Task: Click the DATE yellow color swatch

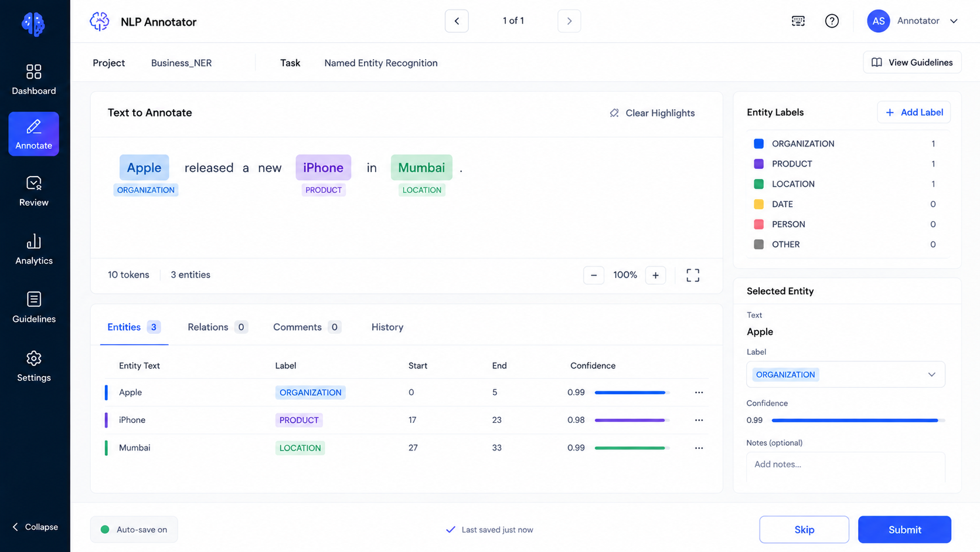Action: pyautogui.click(x=758, y=204)
